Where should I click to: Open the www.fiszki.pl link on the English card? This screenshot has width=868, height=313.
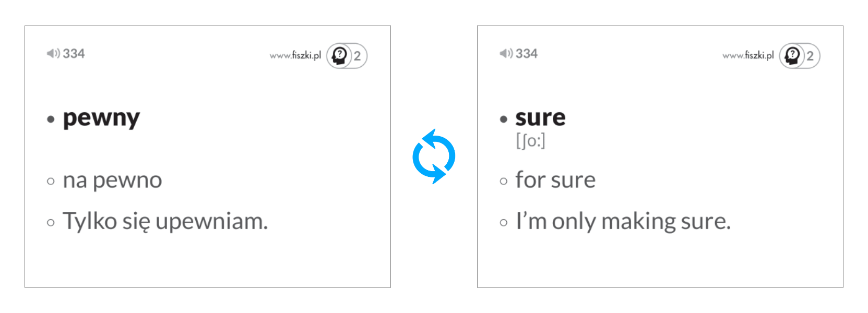(748, 55)
